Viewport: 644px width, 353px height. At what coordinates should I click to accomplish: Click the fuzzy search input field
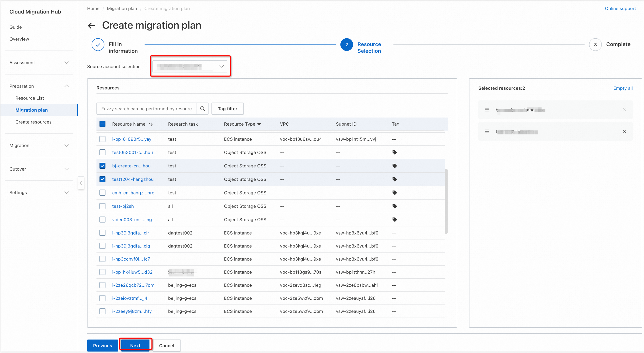[146, 108]
